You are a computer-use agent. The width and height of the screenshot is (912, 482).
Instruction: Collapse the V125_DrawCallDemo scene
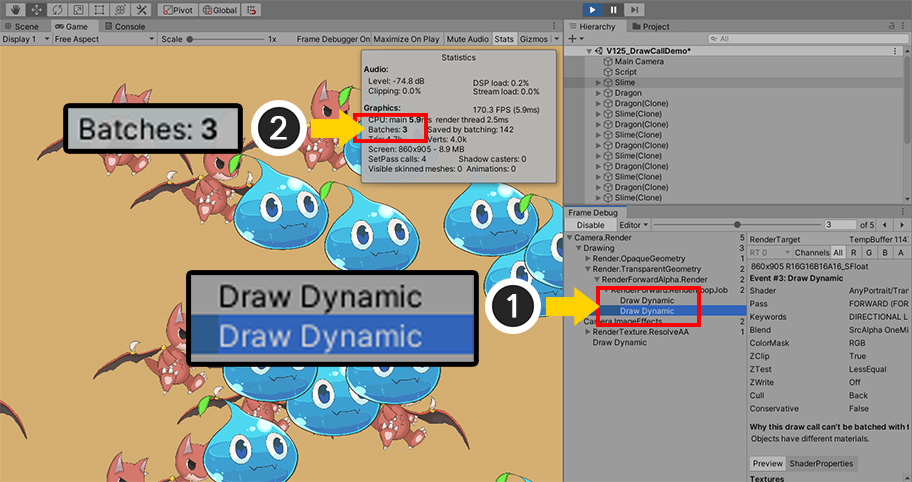589,51
